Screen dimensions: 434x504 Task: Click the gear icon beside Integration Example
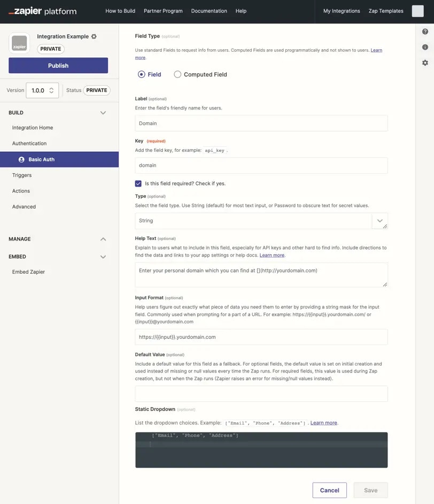94,36
